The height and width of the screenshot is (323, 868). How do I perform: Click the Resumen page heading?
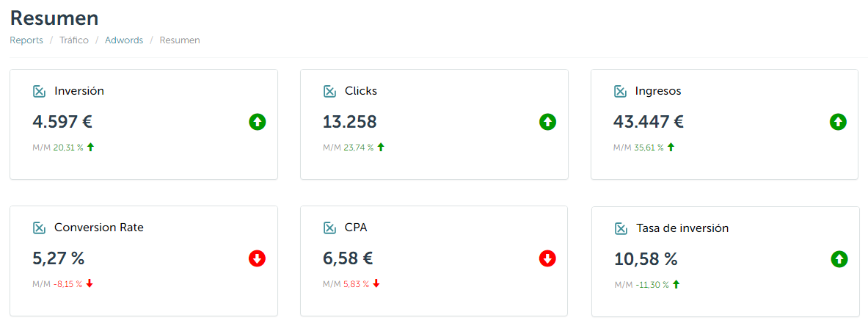coord(54,18)
